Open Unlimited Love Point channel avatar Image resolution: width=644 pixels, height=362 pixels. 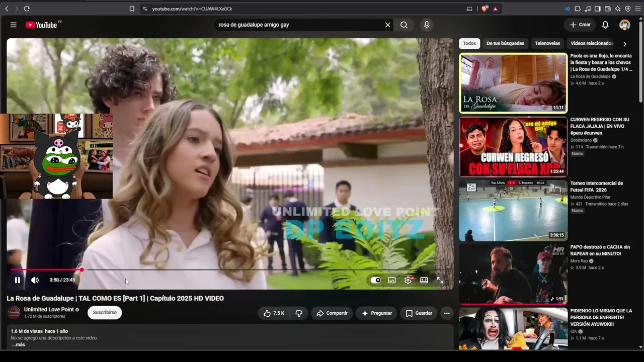(x=14, y=312)
